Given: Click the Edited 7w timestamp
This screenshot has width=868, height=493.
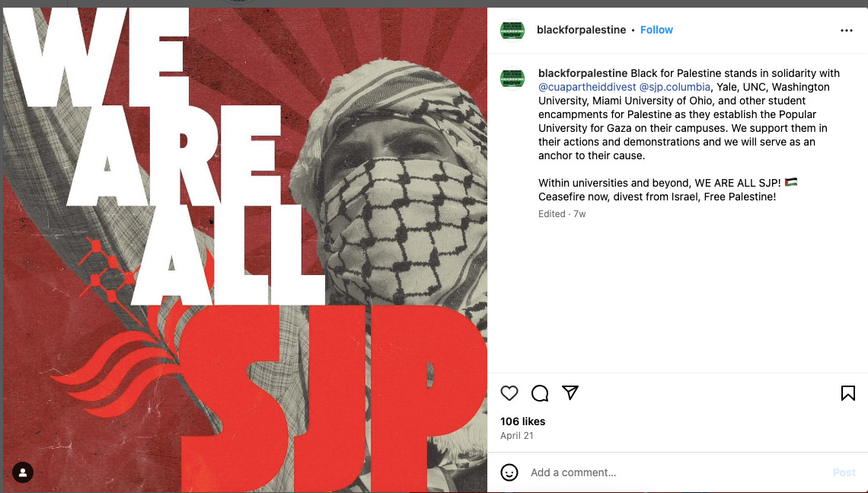Looking at the screenshot, I should click(562, 214).
